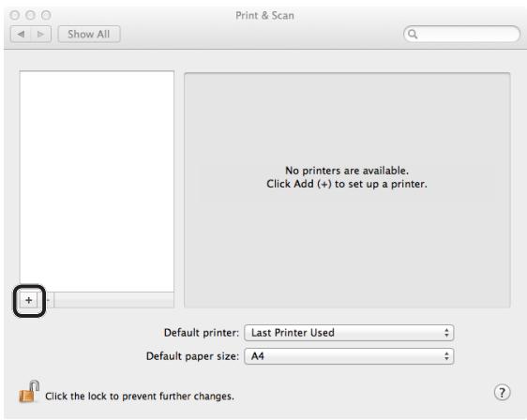The image size is (527, 420).
Task: Click the Add (+) printer button
Action: [x=28, y=300]
